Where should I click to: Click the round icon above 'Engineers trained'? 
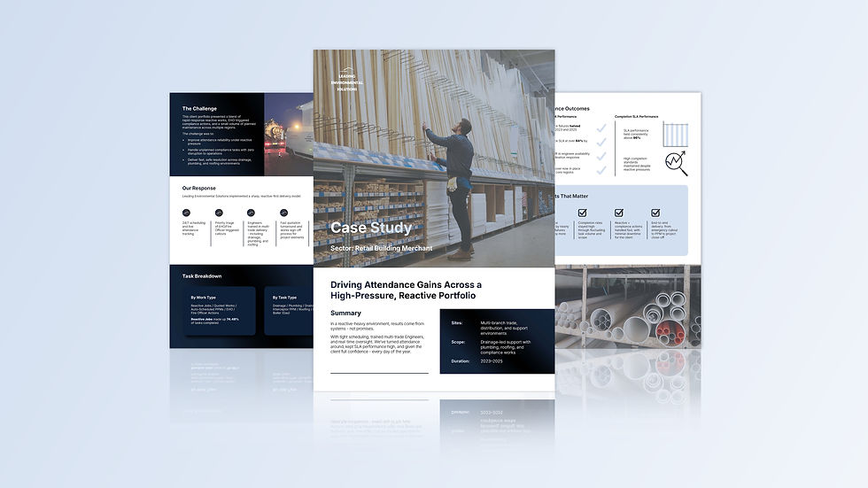click(x=251, y=213)
